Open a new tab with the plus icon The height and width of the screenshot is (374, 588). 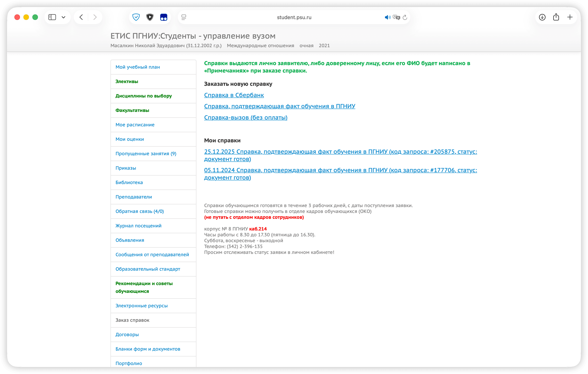click(570, 17)
